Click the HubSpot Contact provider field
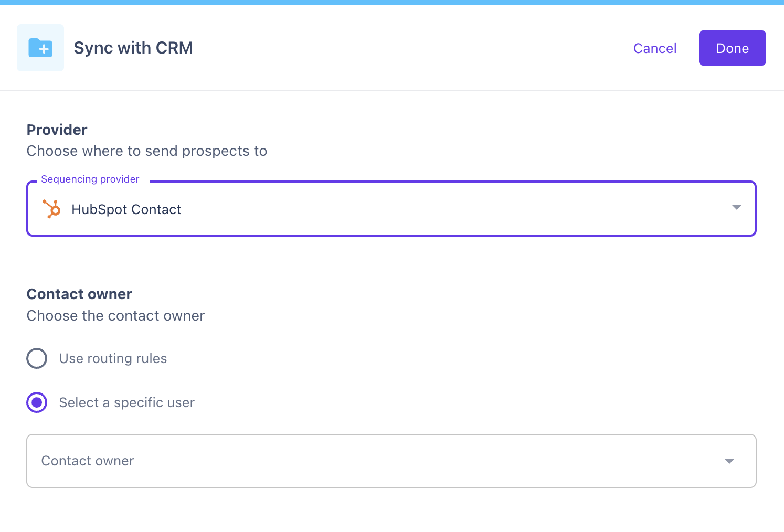The width and height of the screenshot is (784, 532). (x=391, y=209)
